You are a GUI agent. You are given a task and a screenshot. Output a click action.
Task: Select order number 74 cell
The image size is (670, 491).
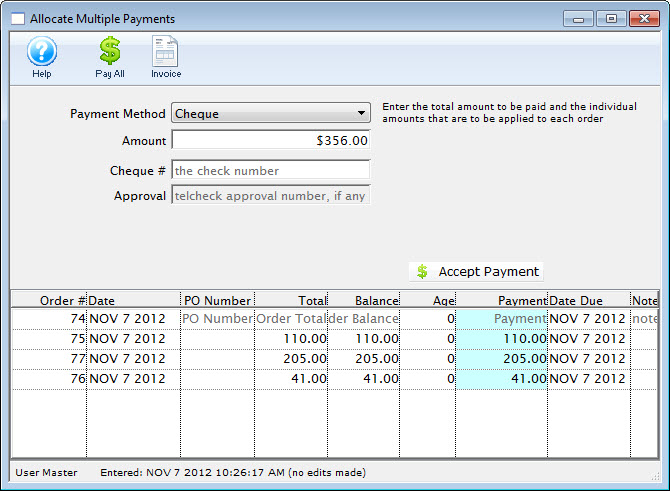pyautogui.click(x=49, y=319)
